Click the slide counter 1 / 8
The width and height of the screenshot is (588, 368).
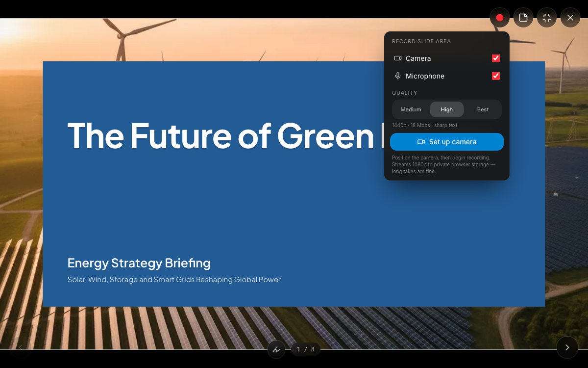(x=306, y=349)
